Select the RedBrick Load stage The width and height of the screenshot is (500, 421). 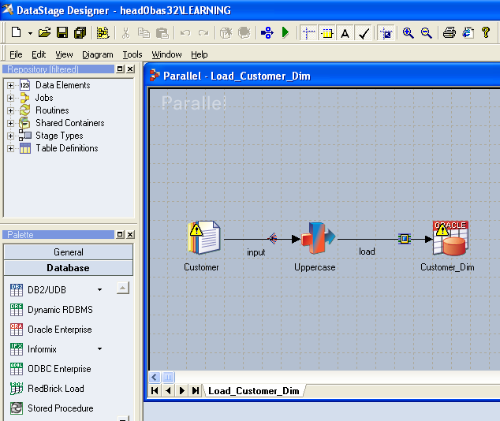coord(47,389)
